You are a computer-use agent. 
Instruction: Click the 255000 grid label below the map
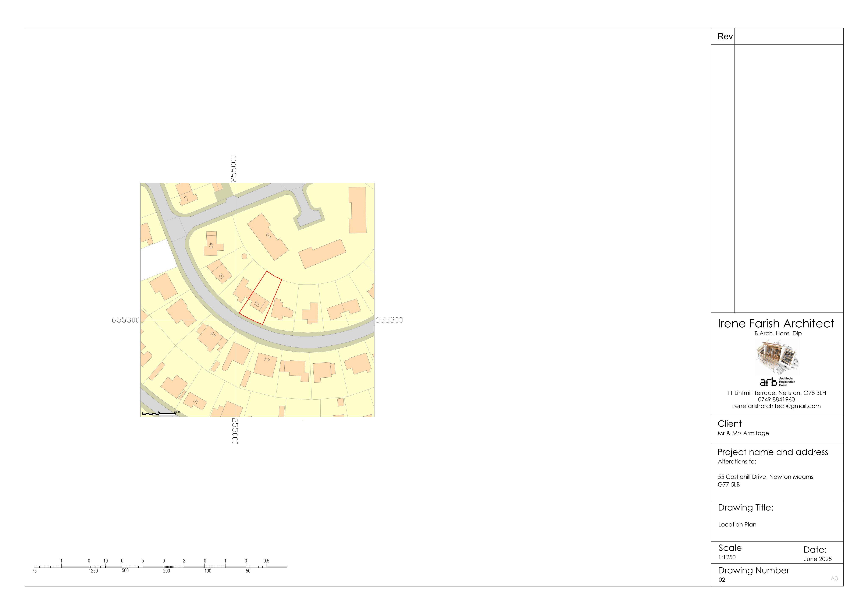coord(235,431)
